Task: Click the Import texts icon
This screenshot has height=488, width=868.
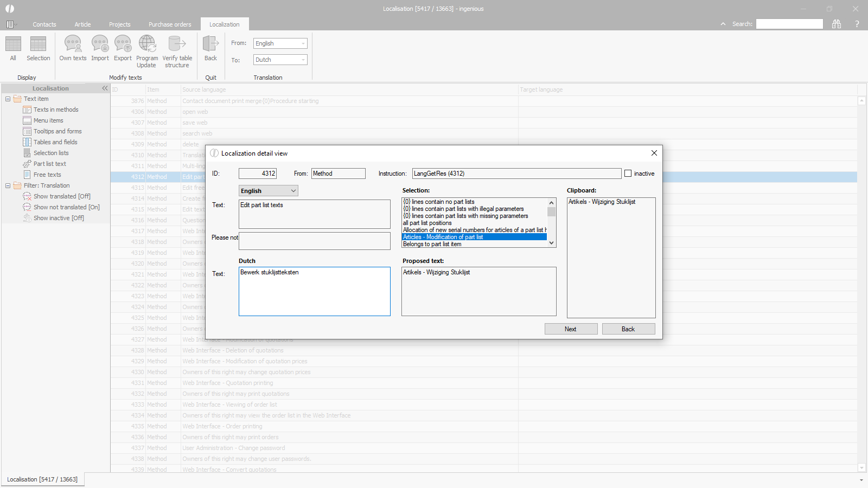Action: click(x=100, y=44)
